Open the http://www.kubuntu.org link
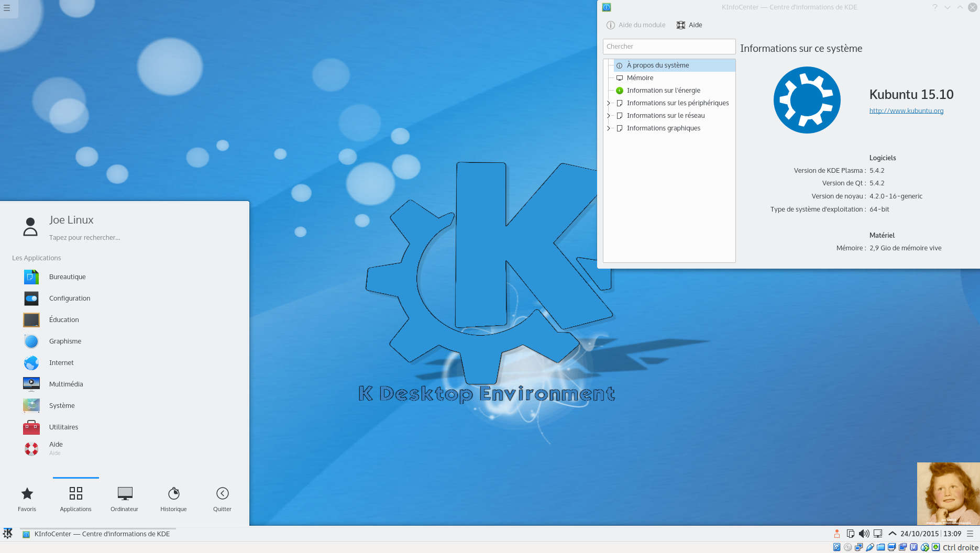 click(906, 110)
